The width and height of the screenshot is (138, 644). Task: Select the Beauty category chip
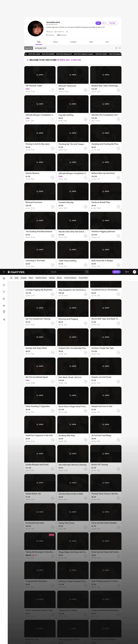tap(59, 278)
